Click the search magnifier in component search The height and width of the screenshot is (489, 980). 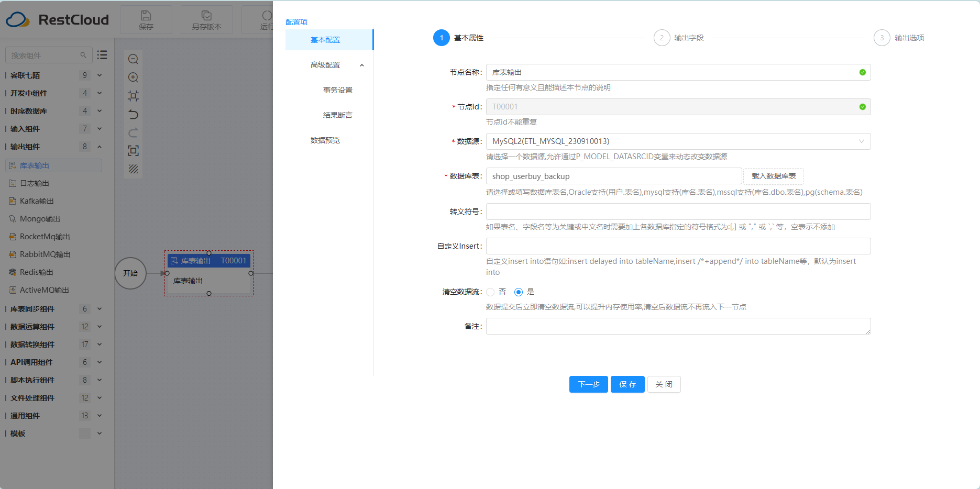coord(83,55)
